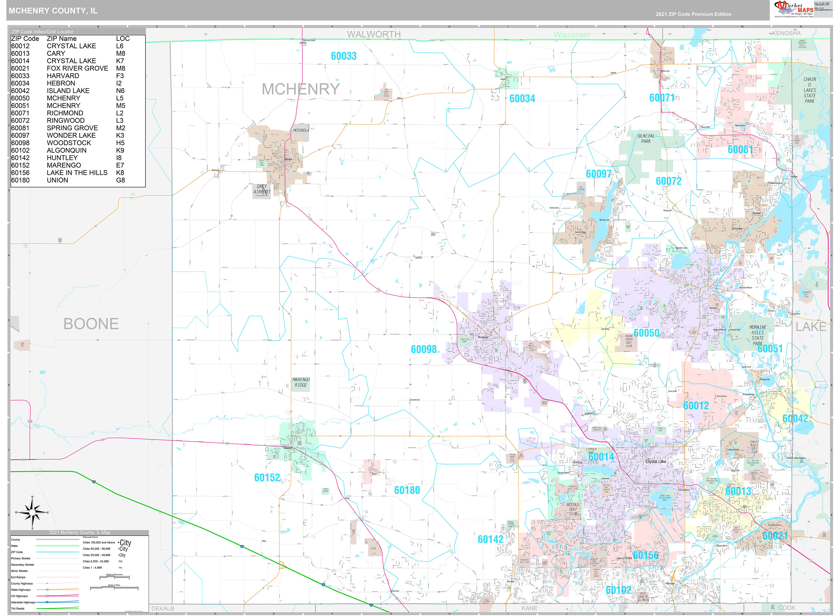Click the large gray MCHENRY county label
Image resolution: width=840 pixels, height=616 pixels.
pos(300,90)
